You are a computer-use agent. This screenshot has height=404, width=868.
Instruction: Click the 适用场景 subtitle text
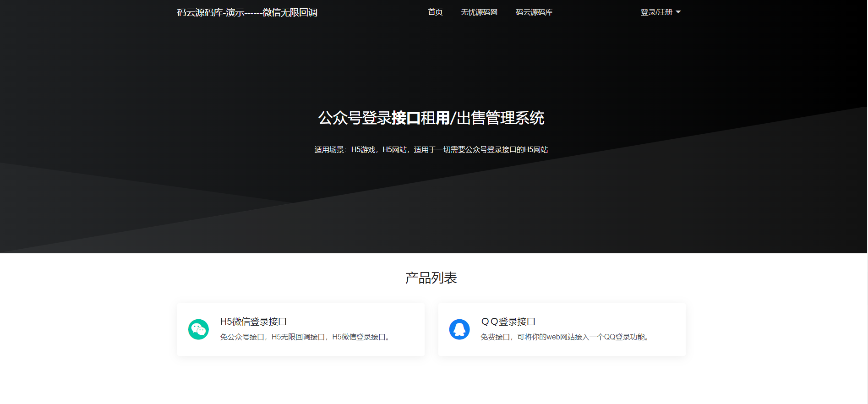[x=431, y=150]
